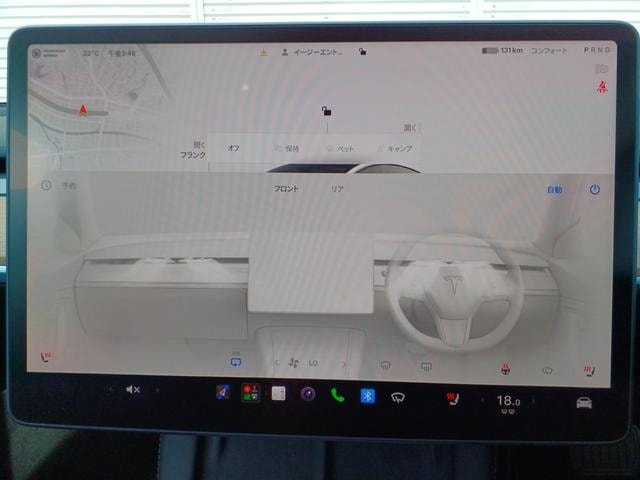Tap the fan speed icon
This screenshot has height=480, width=640.
click(x=293, y=362)
